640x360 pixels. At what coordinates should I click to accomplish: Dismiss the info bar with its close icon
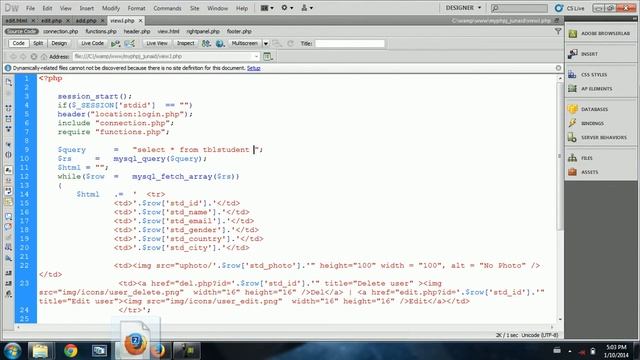558,68
